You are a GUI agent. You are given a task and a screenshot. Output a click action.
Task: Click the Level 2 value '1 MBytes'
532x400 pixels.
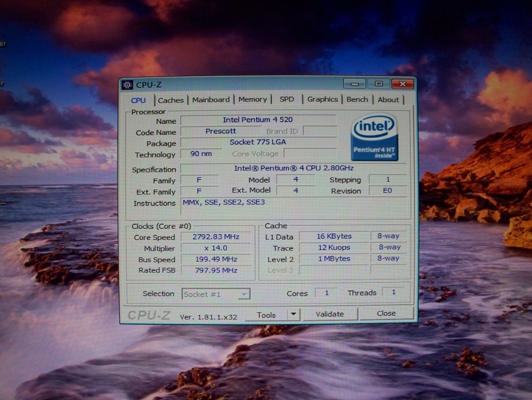(x=334, y=259)
